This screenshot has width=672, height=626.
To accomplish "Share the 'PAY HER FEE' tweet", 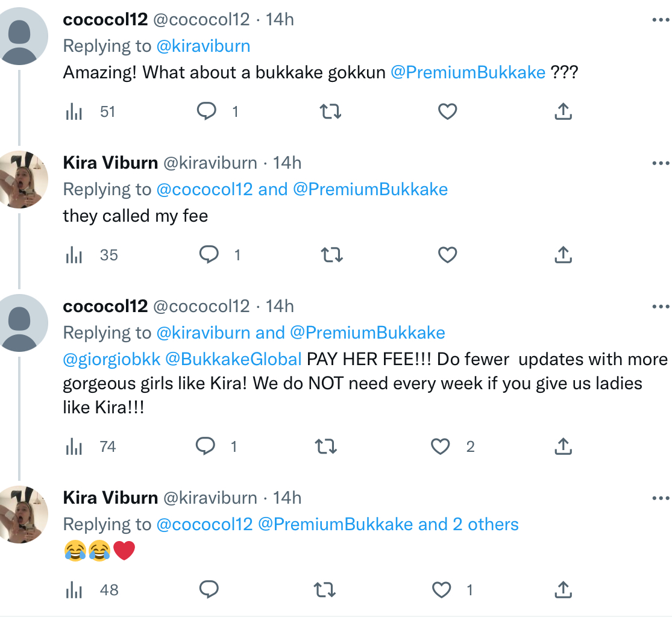I will point(562,446).
